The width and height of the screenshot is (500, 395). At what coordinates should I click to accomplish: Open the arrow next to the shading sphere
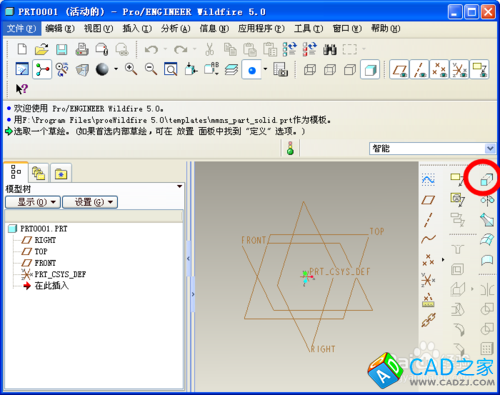(116, 69)
